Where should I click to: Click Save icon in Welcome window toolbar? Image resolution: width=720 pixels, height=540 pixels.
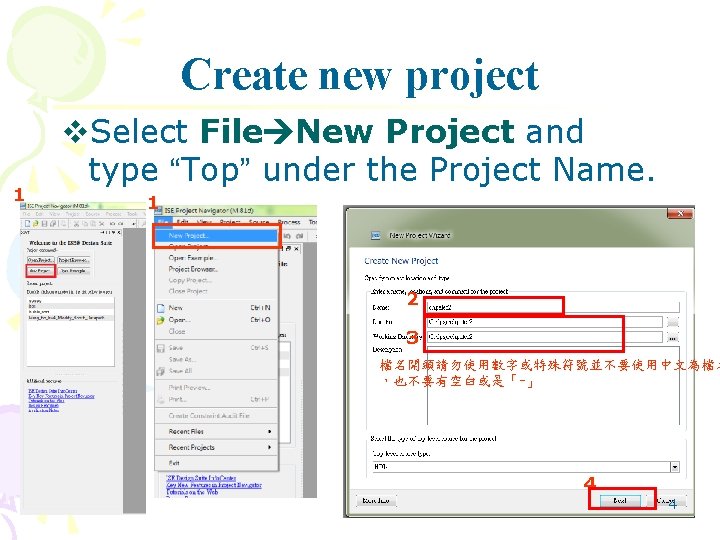[45, 224]
